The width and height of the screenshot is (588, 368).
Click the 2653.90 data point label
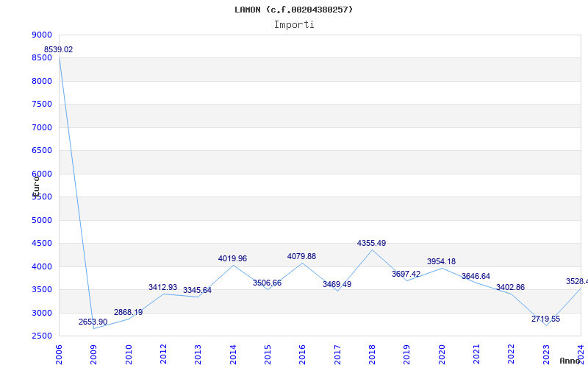(x=93, y=322)
